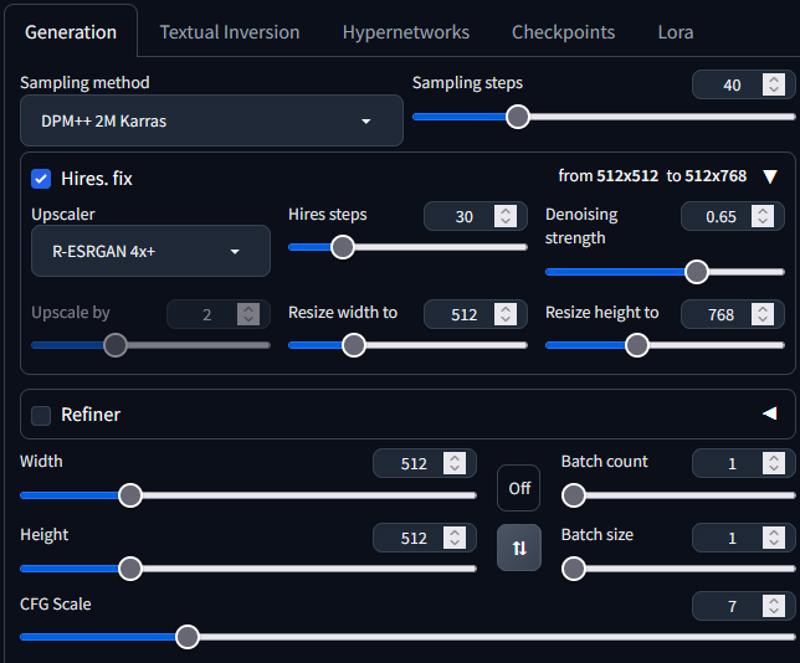Click Denoising strength stepper arrows
This screenshot has width=800, height=663.
tap(762, 216)
